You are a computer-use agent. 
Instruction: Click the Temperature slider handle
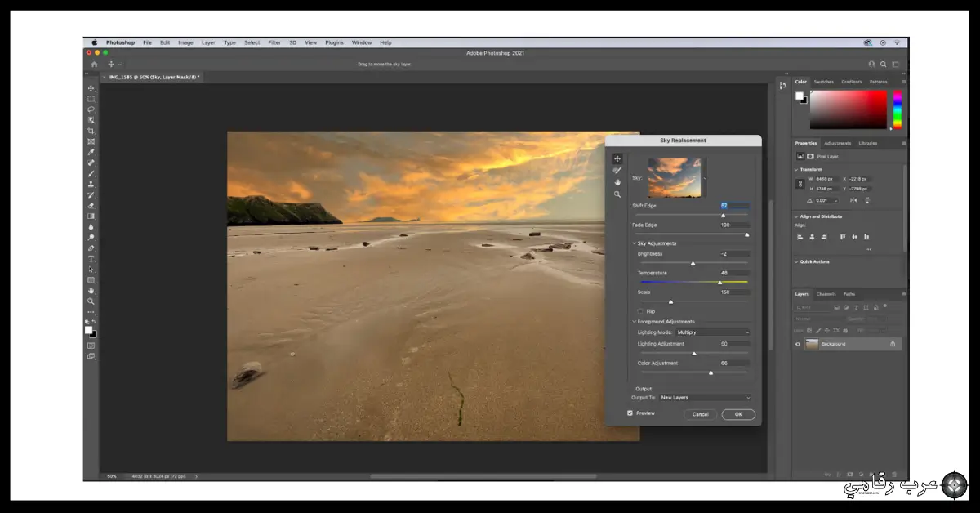719,283
